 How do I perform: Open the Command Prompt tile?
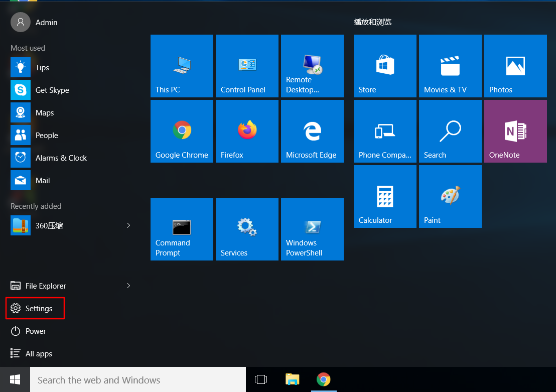point(182,229)
